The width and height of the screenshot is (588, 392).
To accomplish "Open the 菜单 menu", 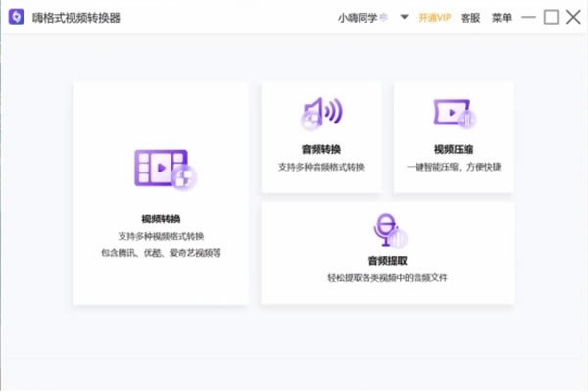I will 501,17.
